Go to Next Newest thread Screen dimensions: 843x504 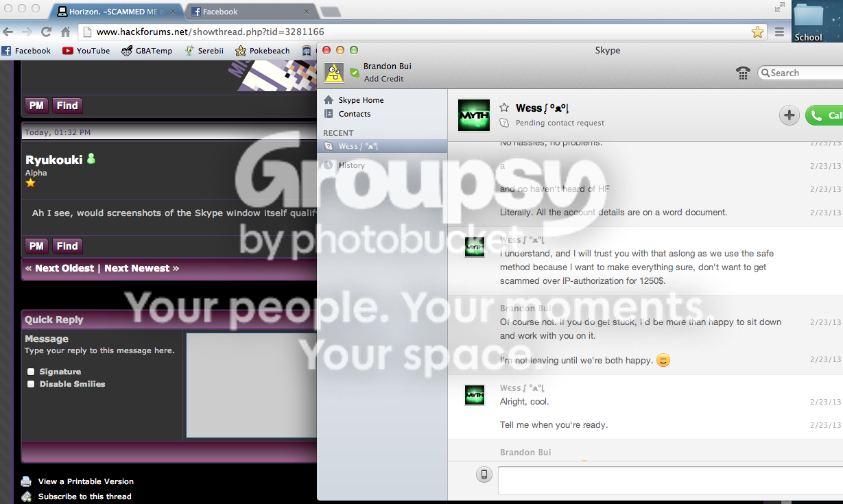(136, 268)
